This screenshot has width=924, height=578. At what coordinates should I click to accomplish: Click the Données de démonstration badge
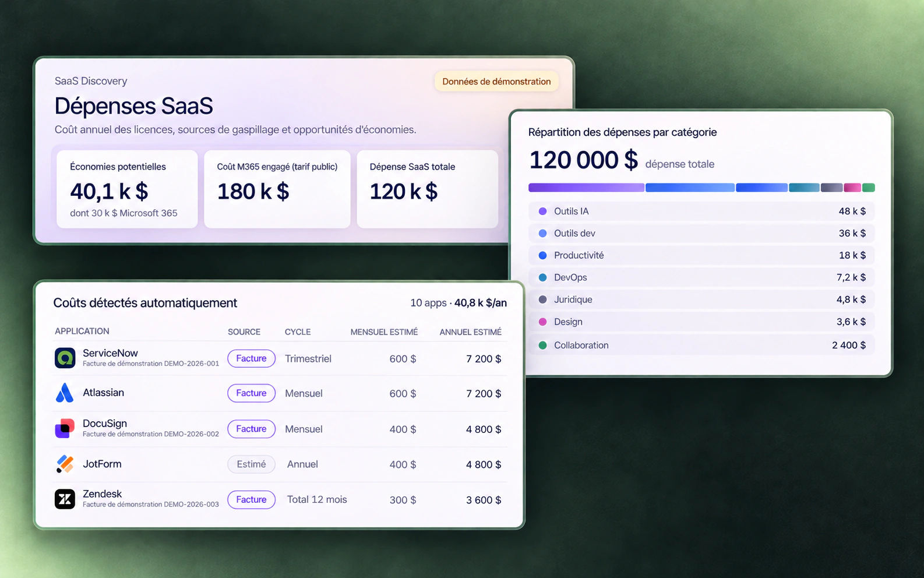pos(496,82)
